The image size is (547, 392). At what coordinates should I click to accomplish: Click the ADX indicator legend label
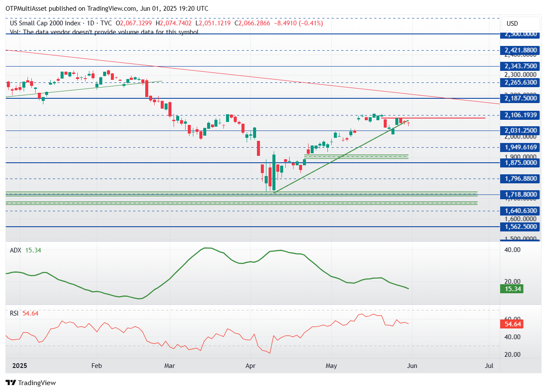coord(16,250)
